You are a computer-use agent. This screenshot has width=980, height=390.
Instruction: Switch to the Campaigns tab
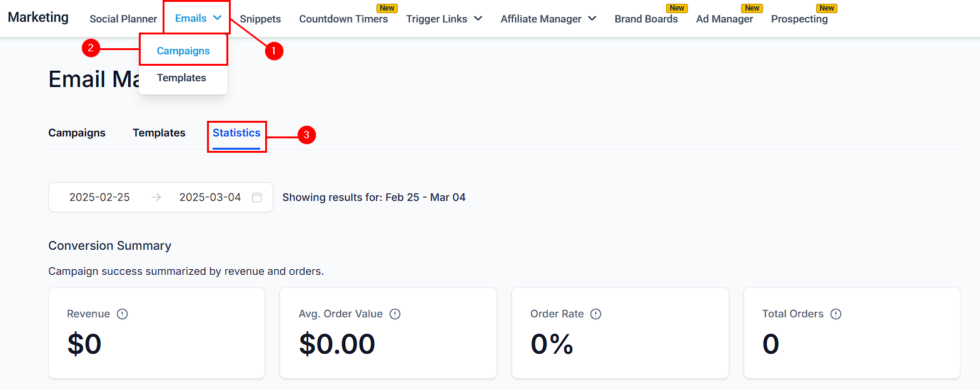77,133
